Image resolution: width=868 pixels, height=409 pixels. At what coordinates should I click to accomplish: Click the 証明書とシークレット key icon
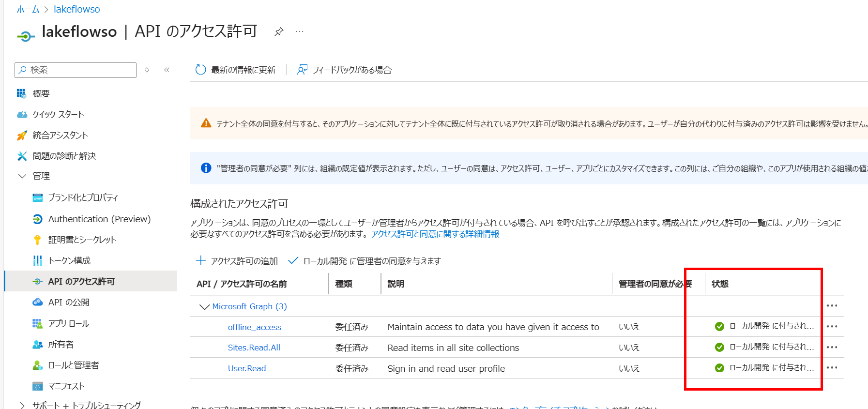[37, 240]
